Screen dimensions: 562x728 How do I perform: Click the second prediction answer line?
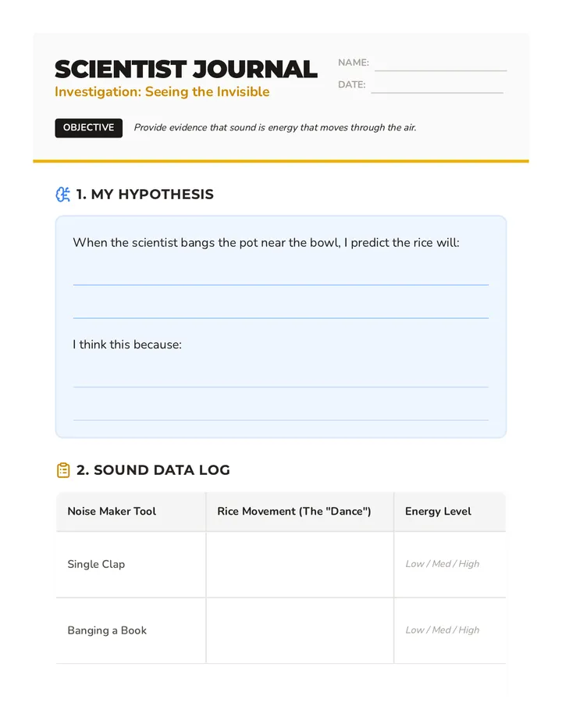coord(281,318)
